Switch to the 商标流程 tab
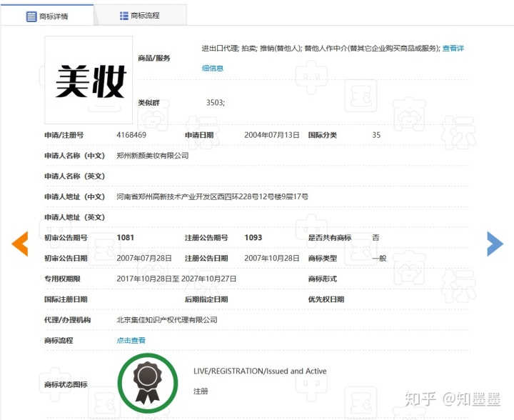The height and width of the screenshot is (420, 514). pyautogui.click(x=141, y=16)
